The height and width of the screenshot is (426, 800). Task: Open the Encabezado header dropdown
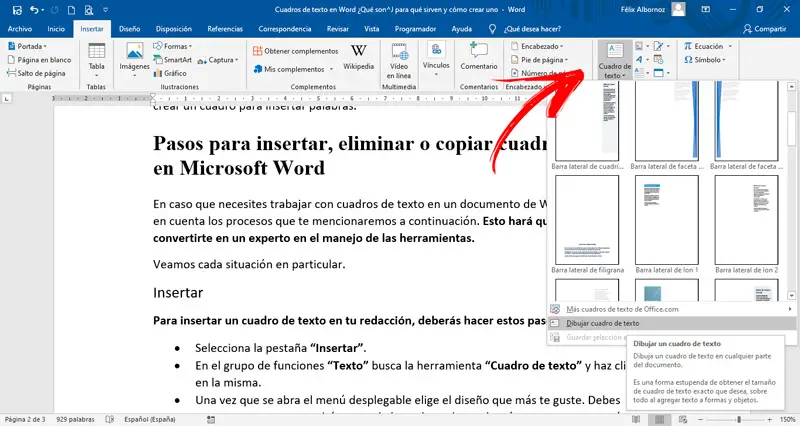[x=537, y=46]
